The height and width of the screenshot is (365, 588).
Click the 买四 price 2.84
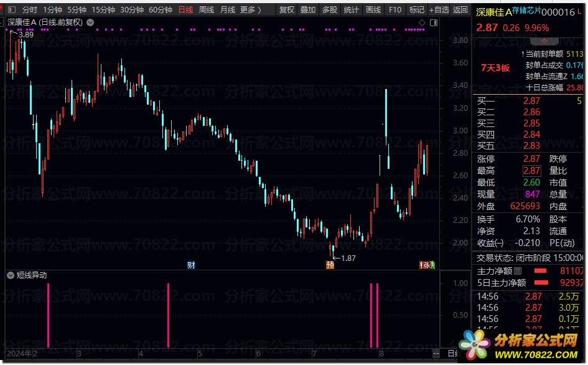tap(532, 135)
